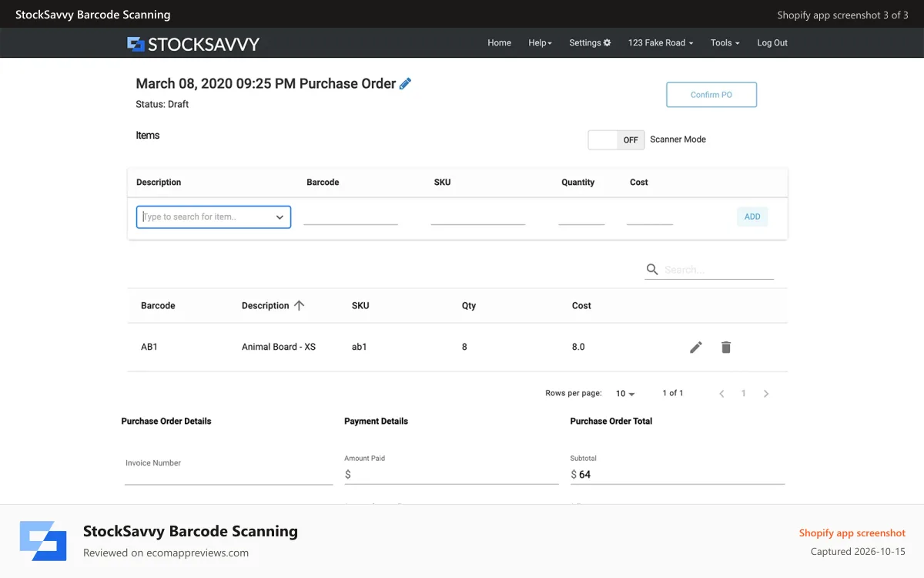Screen dimensions: 924x578
Task: Click the '8.0' cost cell
Action: 578,347
